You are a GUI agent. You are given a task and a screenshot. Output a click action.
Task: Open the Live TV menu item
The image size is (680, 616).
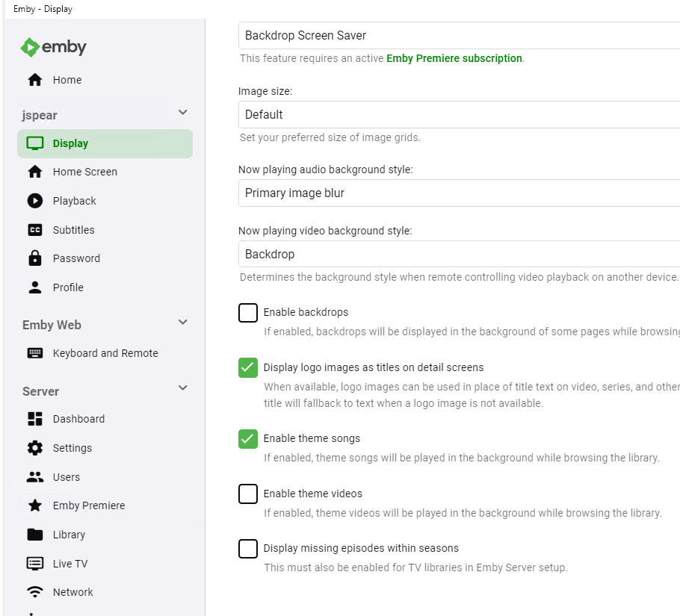click(x=70, y=564)
